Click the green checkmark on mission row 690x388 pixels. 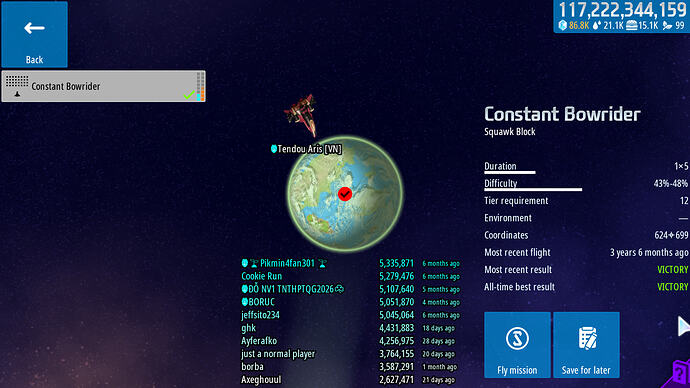(189, 95)
